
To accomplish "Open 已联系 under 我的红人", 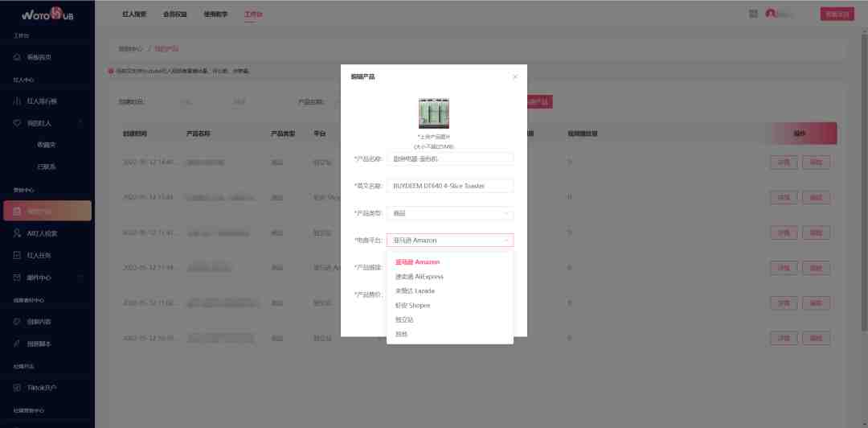I will pyautogui.click(x=47, y=167).
